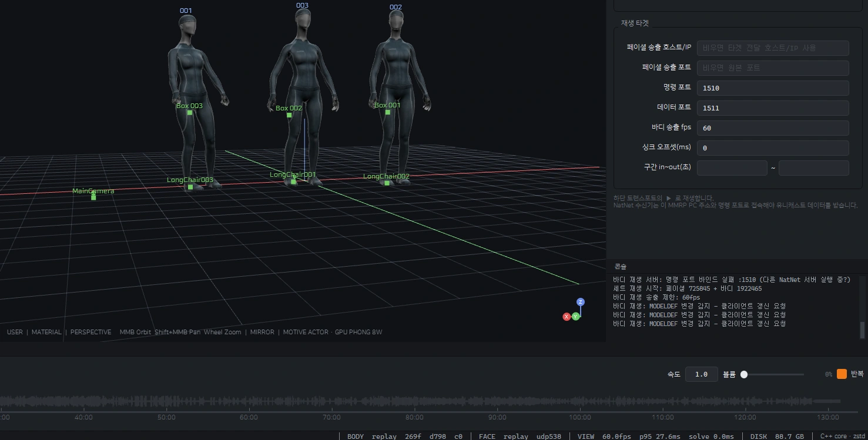This screenshot has width=868, height=440.
Task: Toggle the 반복 loop checkbox
Action: pyautogui.click(x=842, y=374)
